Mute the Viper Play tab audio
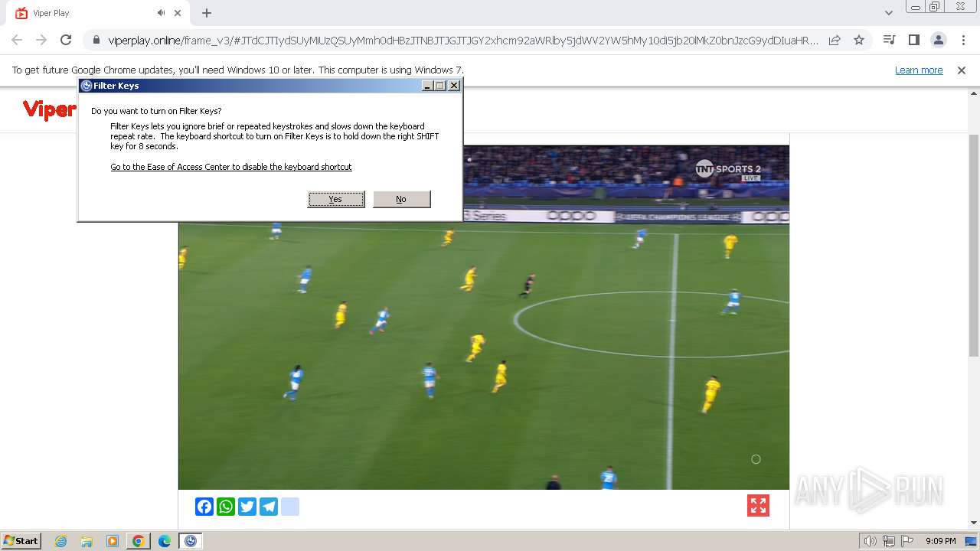Viewport: 980px width, 551px height. coord(161,13)
